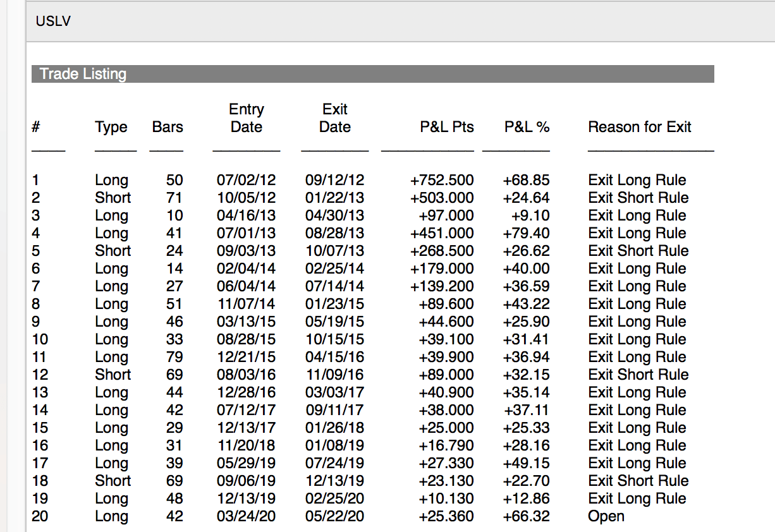The height and width of the screenshot is (532, 775).
Task: Select P&L value +451.000
Action: (x=442, y=233)
